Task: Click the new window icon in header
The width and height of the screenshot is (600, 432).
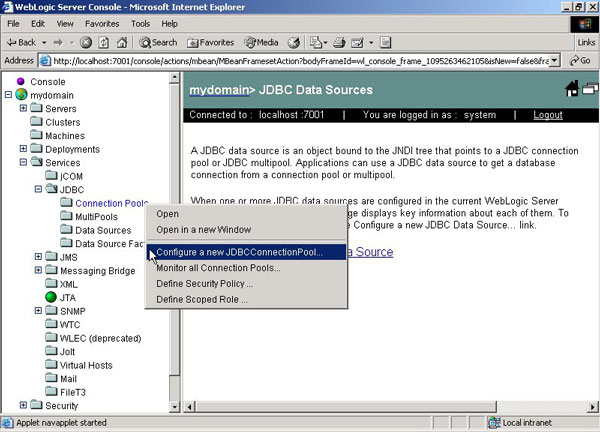Action: tap(590, 89)
